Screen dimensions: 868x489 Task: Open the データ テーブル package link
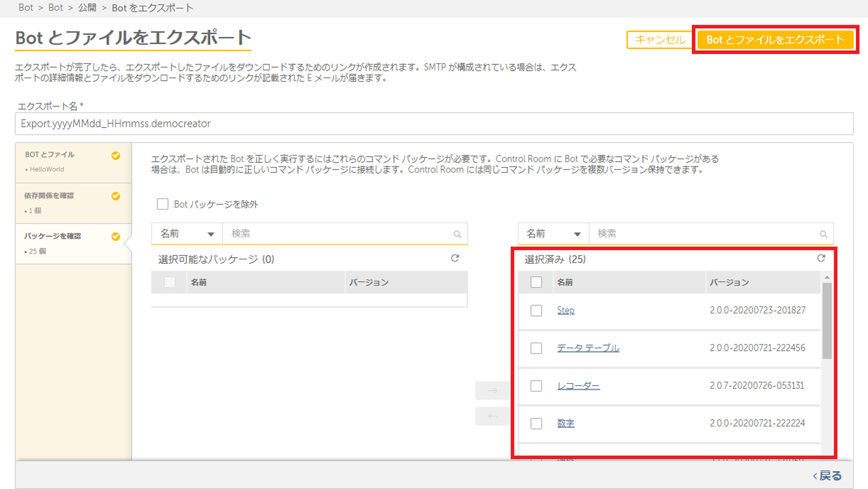(588, 348)
